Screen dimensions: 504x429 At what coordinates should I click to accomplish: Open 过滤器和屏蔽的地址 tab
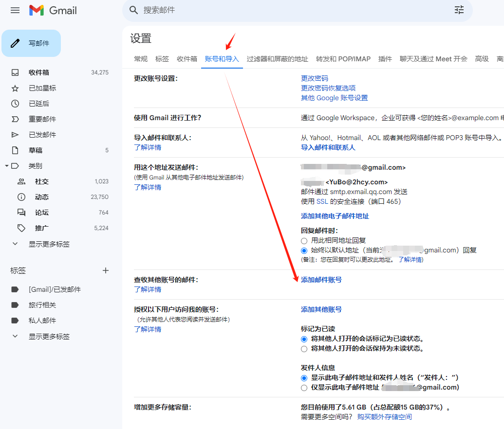coord(278,59)
